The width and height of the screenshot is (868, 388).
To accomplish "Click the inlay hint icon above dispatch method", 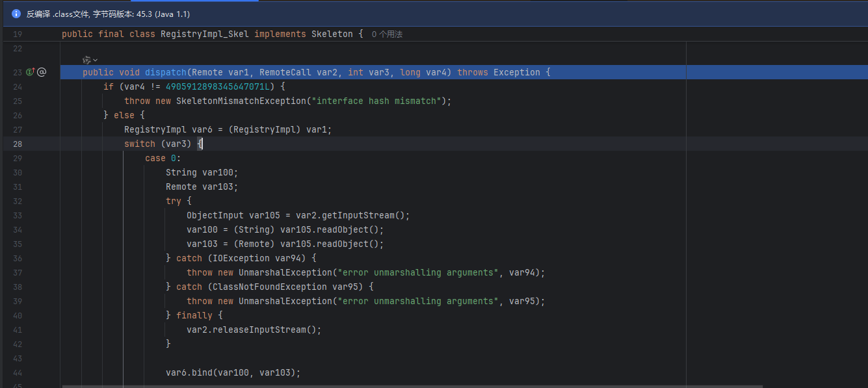I will pos(86,60).
